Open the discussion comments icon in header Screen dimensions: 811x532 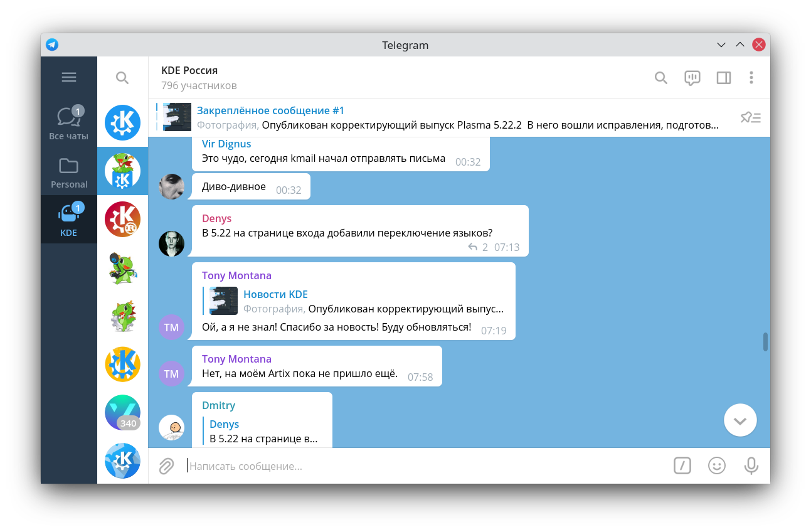coord(692,78)
